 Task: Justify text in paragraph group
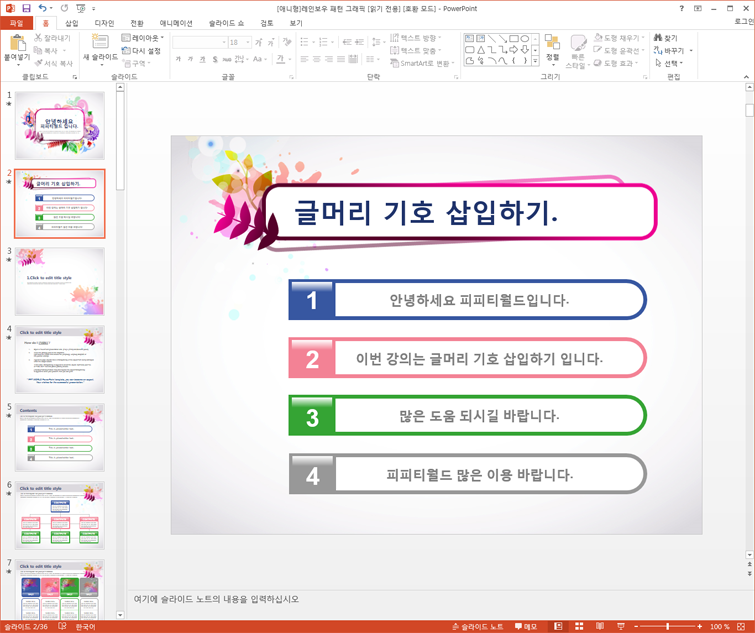click(341, 59)
